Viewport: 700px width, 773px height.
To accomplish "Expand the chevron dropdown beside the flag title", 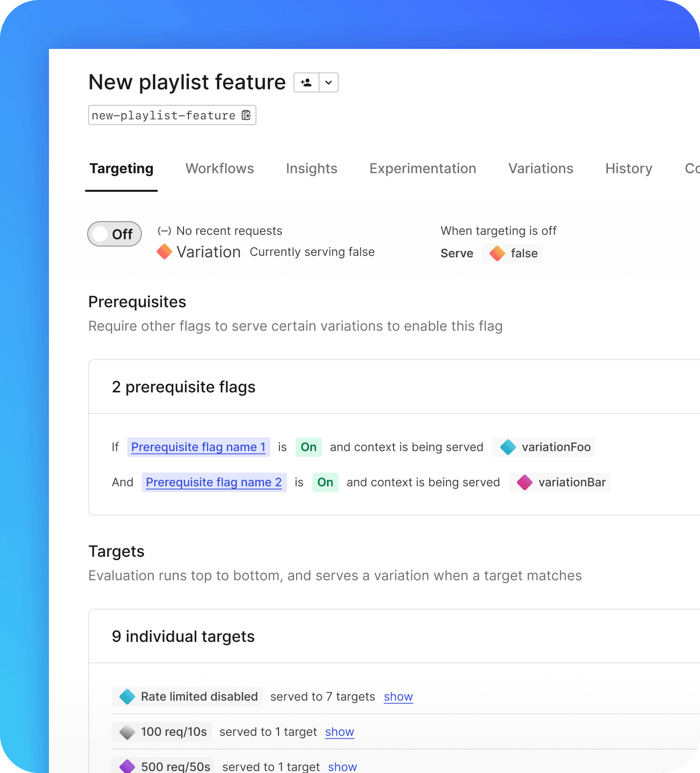I will point(329,83).
